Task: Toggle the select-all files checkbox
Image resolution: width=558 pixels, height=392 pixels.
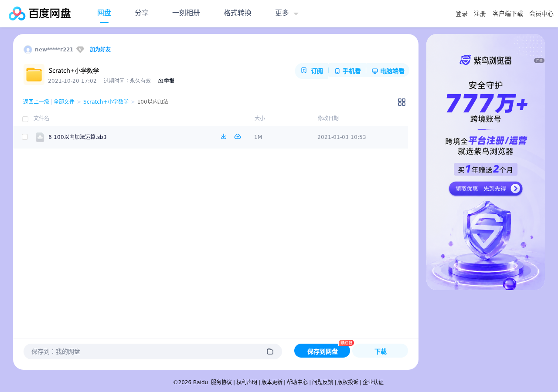Action: click(x=25, y=119)
